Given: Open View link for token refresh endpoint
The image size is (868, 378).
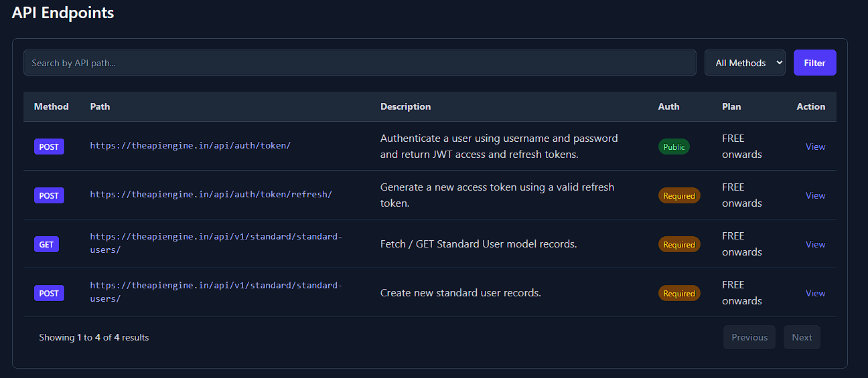Looking at the screenshot, I should (815, 195).
